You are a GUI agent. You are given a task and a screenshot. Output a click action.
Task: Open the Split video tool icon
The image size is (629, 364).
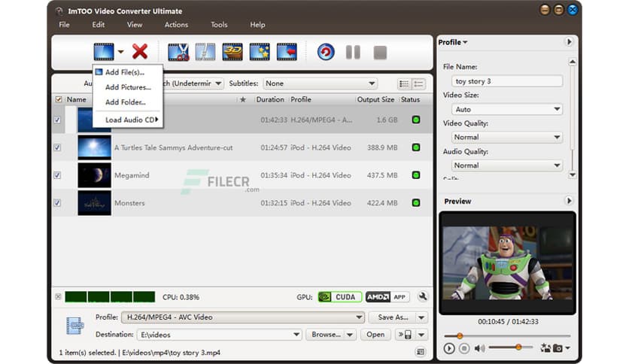click(205, 52)
